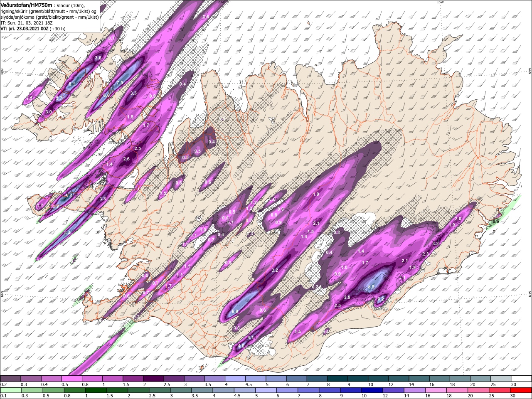This screenshot has width=532, height=399.
Task: Pick dark green rain swatch between 1 and 1.5
Action: (x=96, y=390)
